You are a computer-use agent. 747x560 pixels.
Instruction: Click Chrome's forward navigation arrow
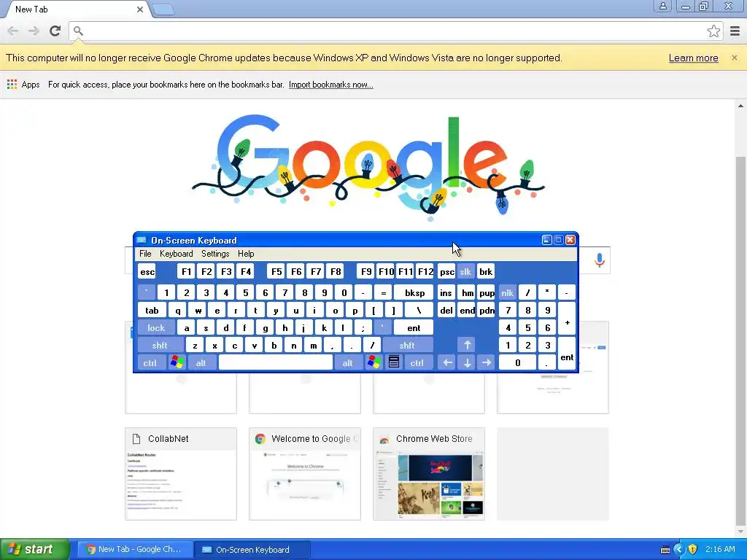click(34, 31)
